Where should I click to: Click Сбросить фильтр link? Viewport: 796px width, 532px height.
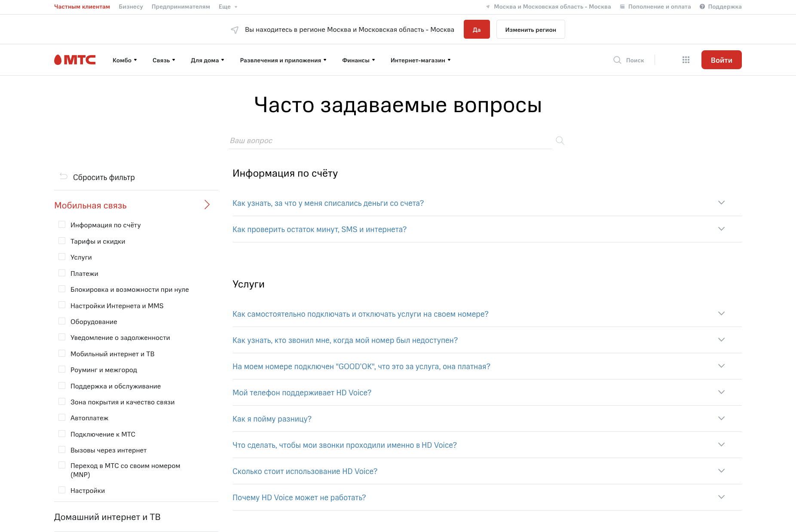coord(104,177)
